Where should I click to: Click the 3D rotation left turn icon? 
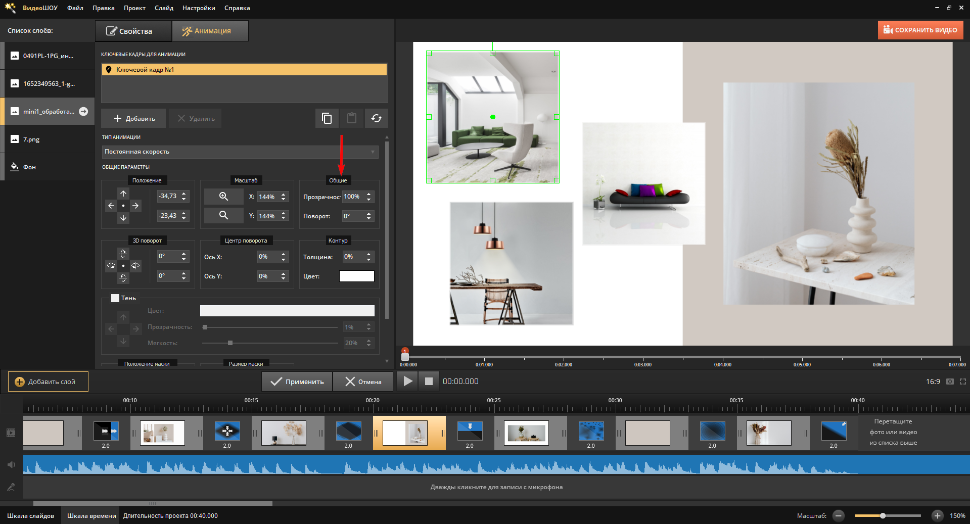(111, 265)
